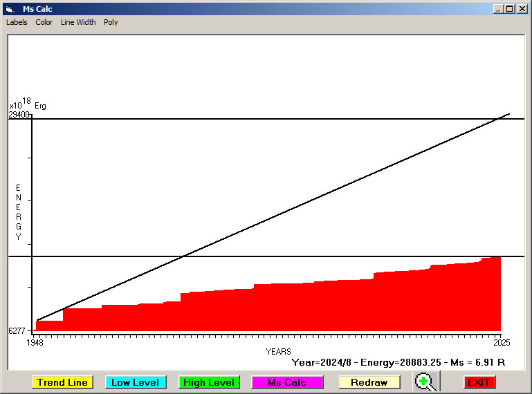Screen dimensions: 532x394
Task: Open the Color menu
Action: tap(44, 22)
